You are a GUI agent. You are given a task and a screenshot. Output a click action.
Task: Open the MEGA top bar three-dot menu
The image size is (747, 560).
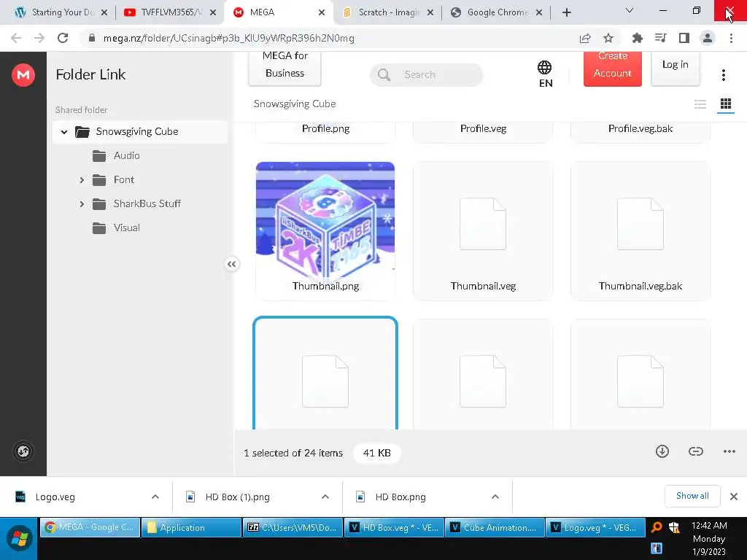[x=723, y=75]
